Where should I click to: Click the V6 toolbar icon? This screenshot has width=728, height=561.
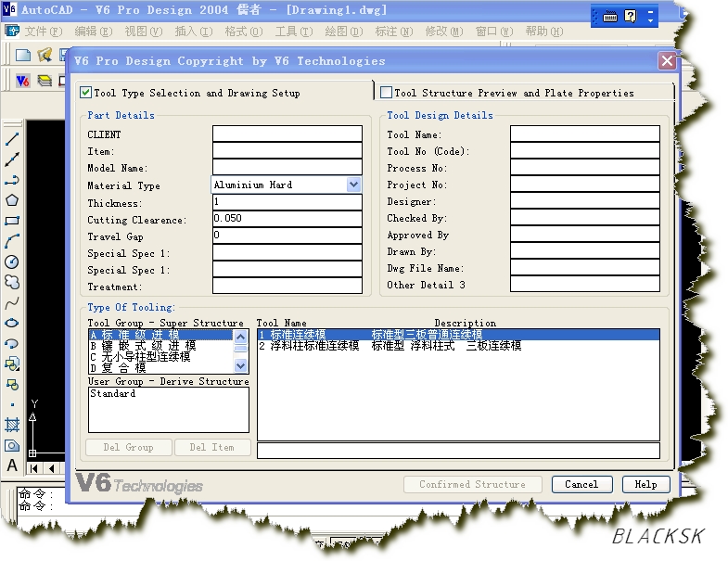click(x=23, y=81)
